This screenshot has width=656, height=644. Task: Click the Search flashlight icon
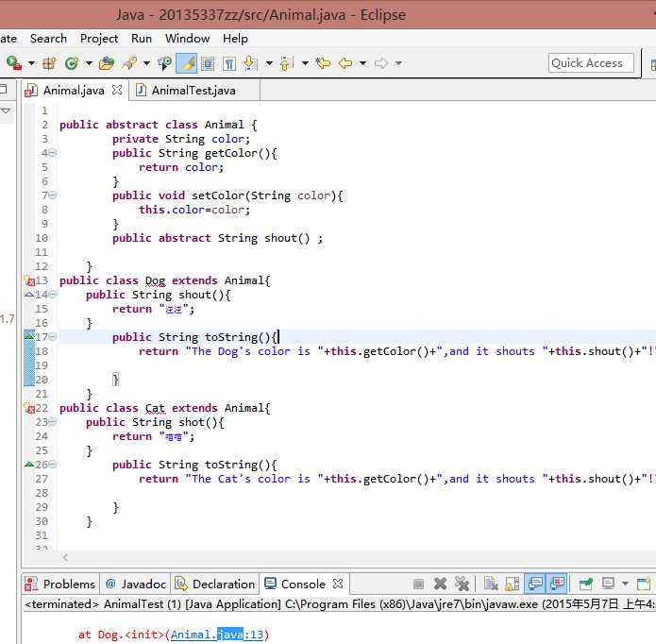pos(129,63)
